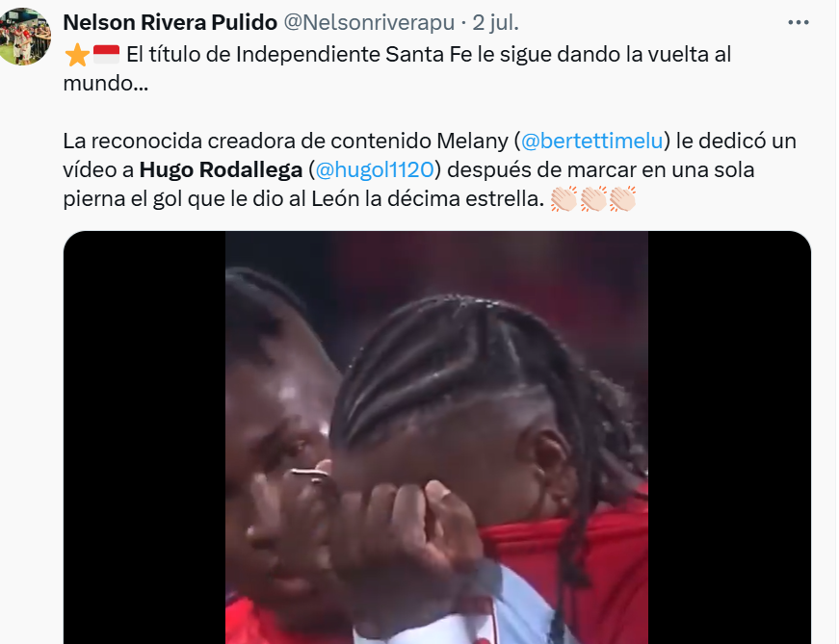
Task: Click Nelson Rivera Pulido's profile avatar
Action: tap(24, 36)
